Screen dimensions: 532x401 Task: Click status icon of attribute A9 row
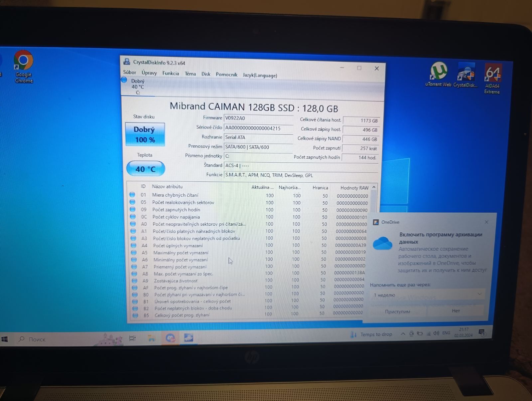[134, 281]
